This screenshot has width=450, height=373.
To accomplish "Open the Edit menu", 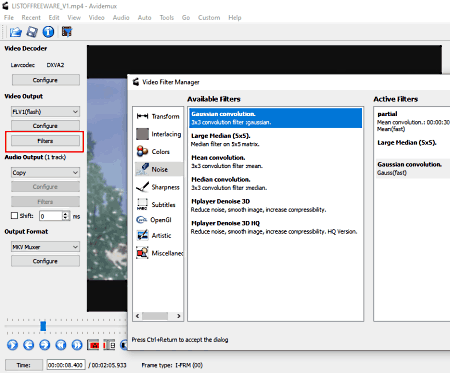I will pos(54,18).
